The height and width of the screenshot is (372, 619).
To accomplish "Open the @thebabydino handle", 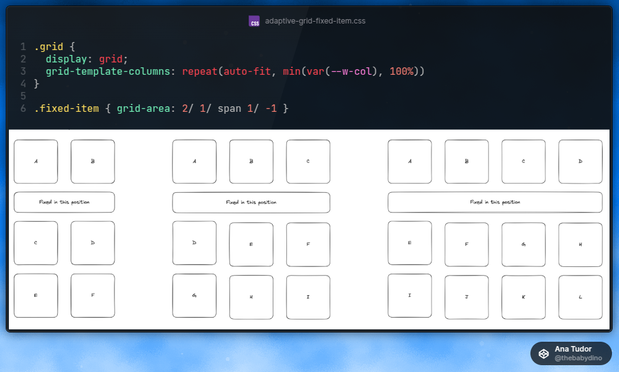I will click(x=578, y=358).
